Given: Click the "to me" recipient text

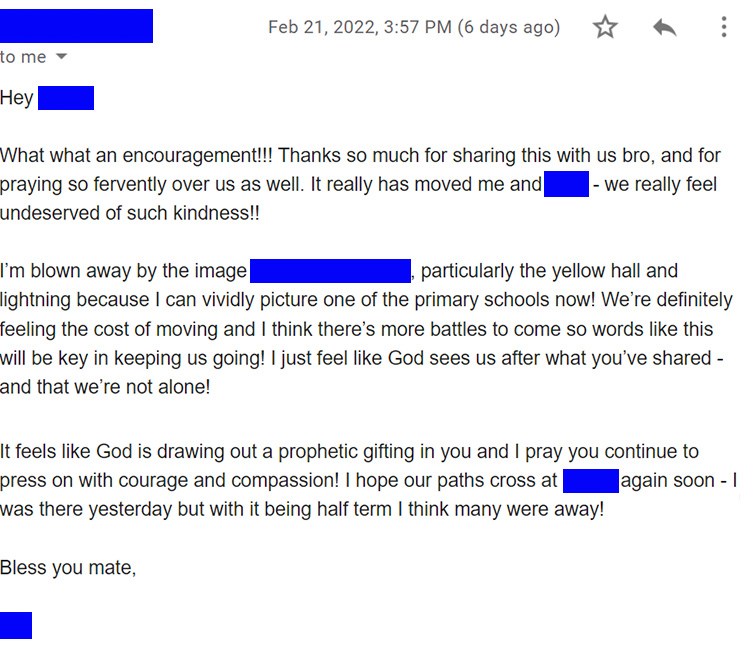Looking at the screenshot, I should [23, 57].
